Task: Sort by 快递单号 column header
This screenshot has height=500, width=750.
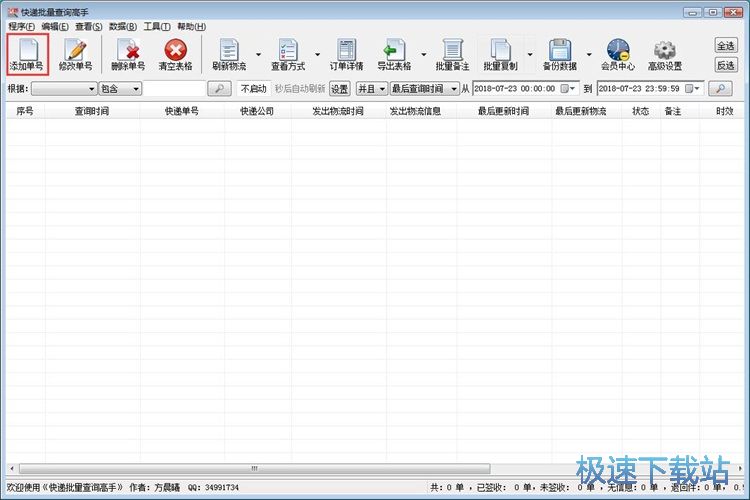Action: (x=182, y=111)
